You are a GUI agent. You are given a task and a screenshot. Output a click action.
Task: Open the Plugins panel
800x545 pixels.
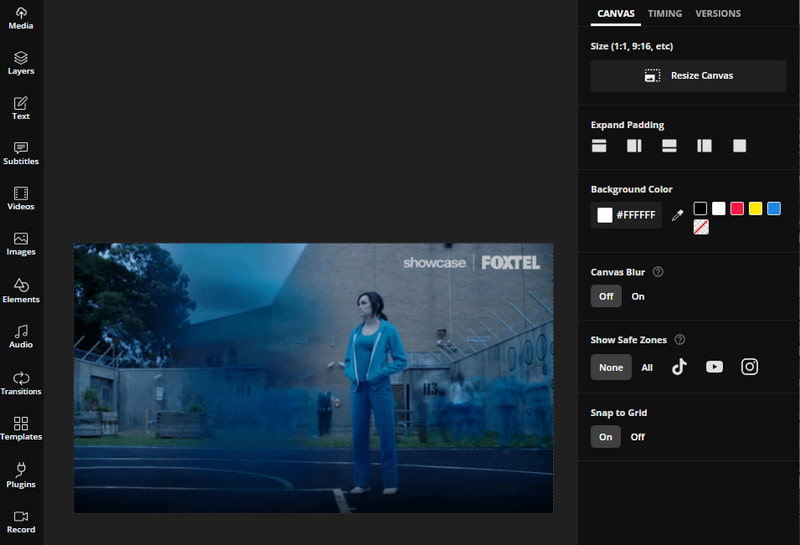click(x=21, y=476)
